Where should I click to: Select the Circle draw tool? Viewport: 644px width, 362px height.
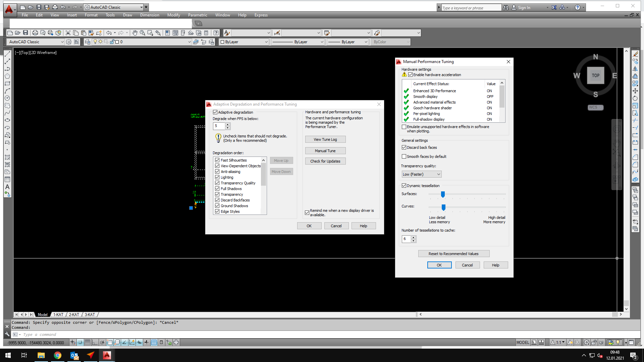[x=7, y=98]
